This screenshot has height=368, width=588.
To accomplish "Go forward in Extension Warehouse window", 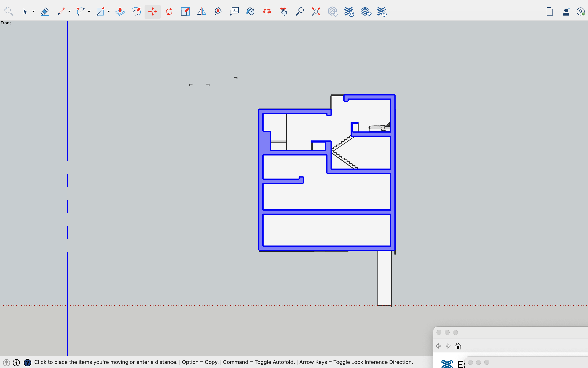I will point(448,346).
